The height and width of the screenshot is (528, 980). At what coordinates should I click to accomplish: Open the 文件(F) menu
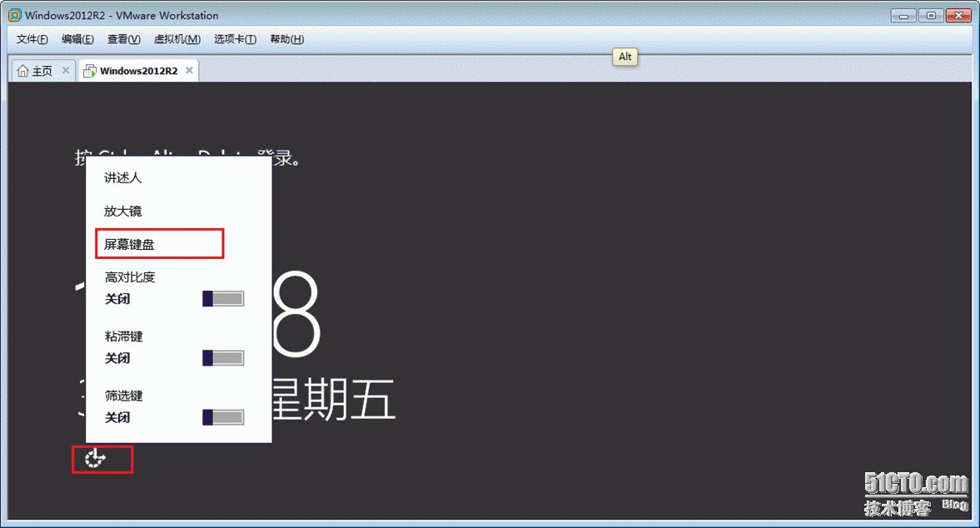32,39
